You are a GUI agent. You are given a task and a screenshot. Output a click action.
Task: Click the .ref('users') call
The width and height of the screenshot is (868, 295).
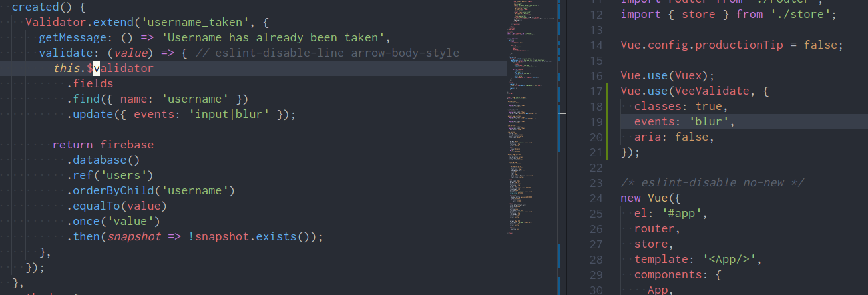(110, 175)
